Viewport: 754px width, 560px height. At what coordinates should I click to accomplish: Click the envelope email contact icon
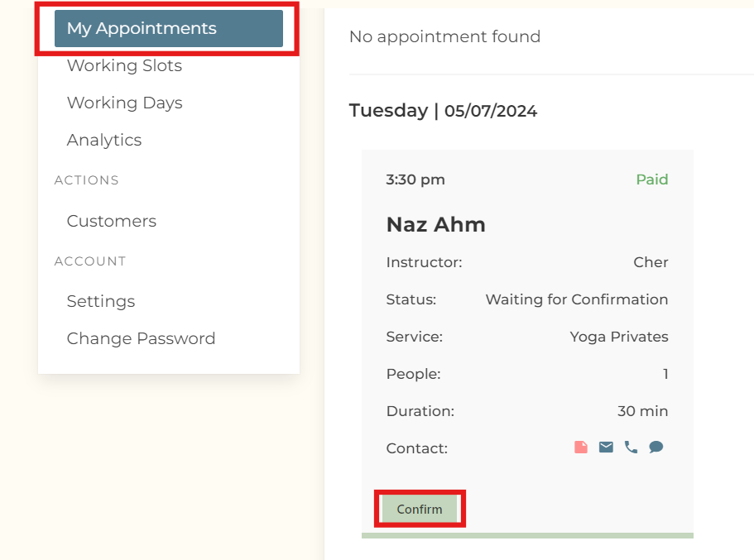coord(606,448)
